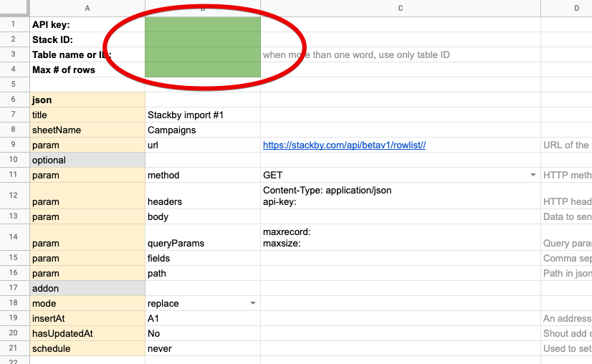
Task: Open the stackby.com rowlist API link
Action: pyautogui.click(x=344, y=145)
